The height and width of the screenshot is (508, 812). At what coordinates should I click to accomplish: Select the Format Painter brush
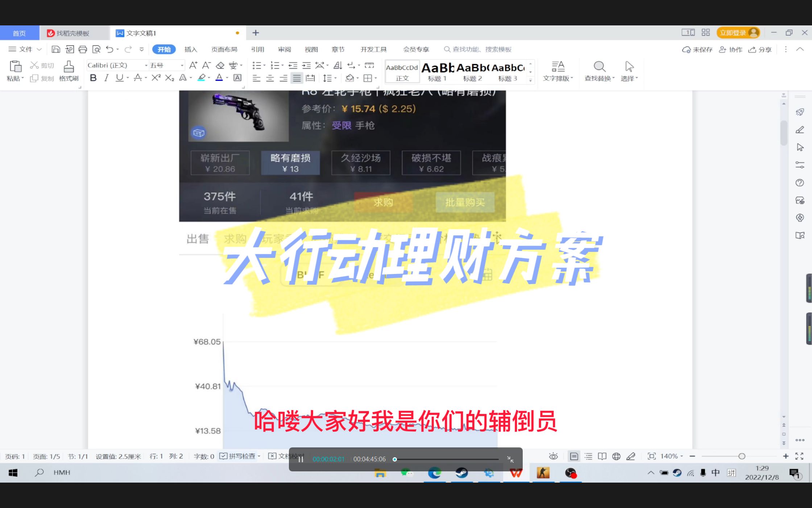tap(69, 67)
